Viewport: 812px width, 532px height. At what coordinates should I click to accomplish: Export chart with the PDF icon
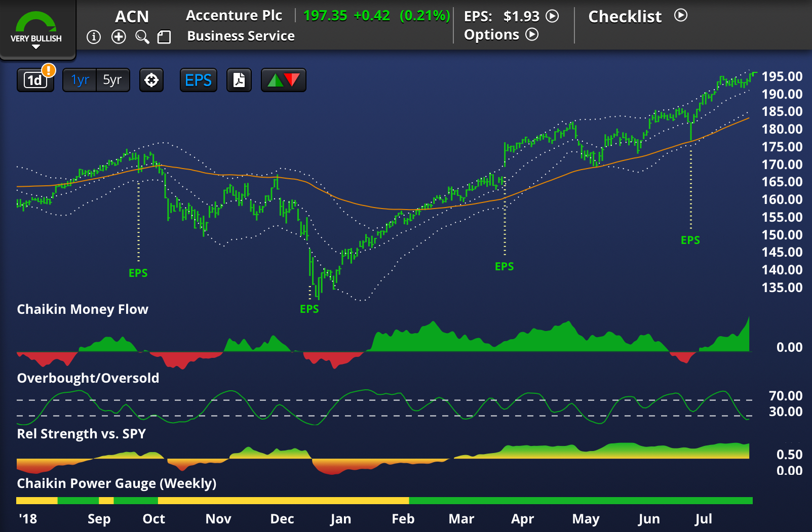coord(239,80)
